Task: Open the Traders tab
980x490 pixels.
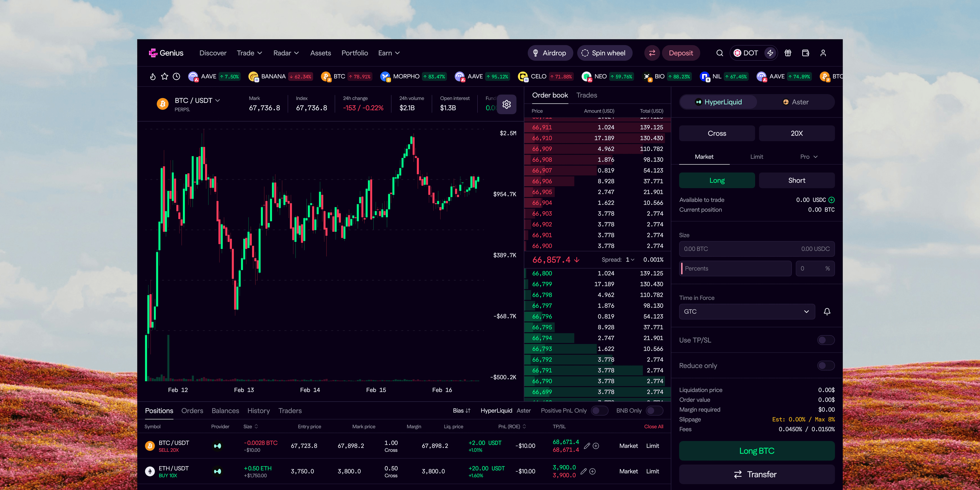Action: pyautogui.click(x=290, y=410)
